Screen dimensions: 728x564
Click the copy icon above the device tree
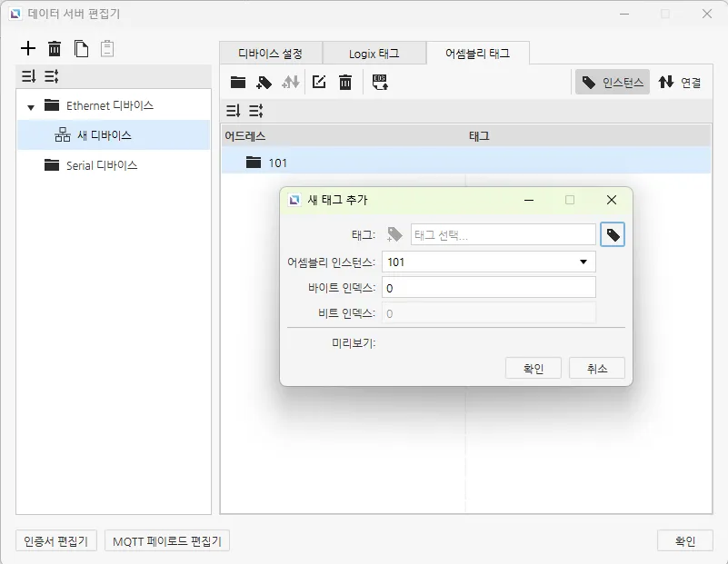81,49
